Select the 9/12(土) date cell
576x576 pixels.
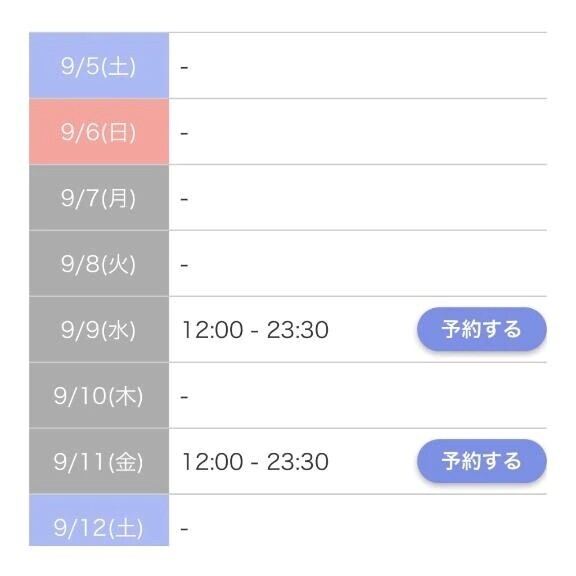(99, 520)
